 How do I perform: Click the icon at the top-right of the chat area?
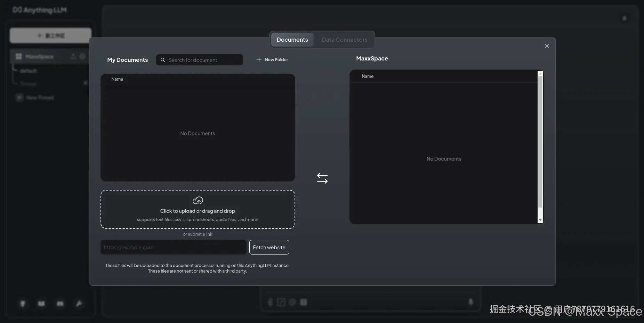pos(625,18)
